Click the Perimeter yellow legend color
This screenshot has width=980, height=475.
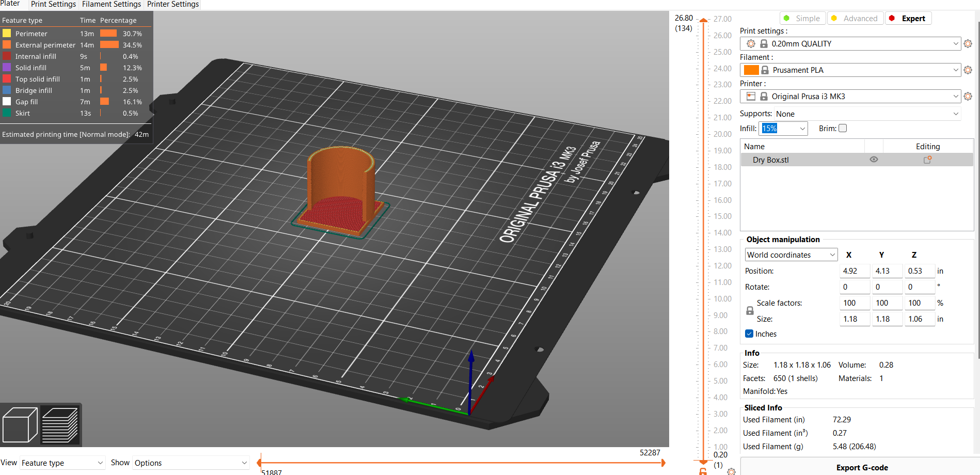pos(7,34)
